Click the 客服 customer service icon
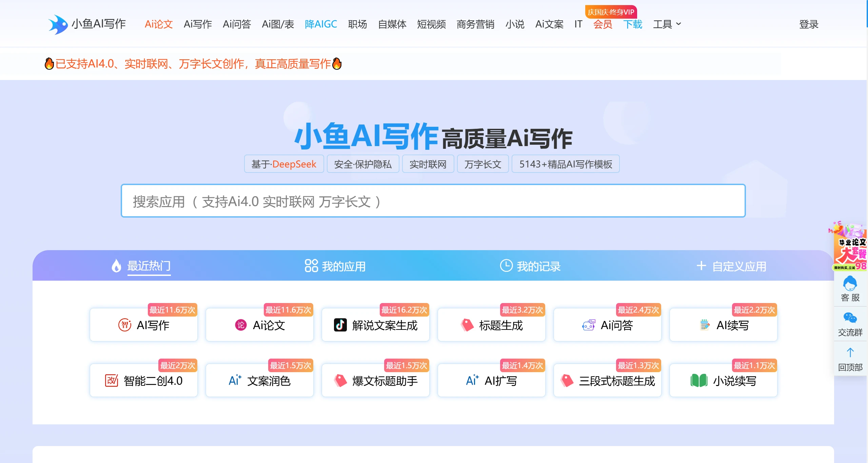This screenshot has width=868, height=463. pos(849,286)
